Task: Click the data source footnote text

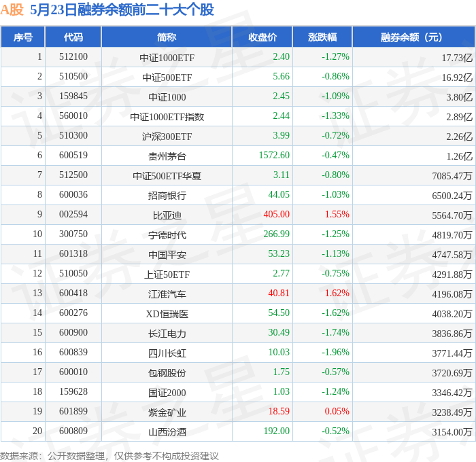Action: click(109, 456)
